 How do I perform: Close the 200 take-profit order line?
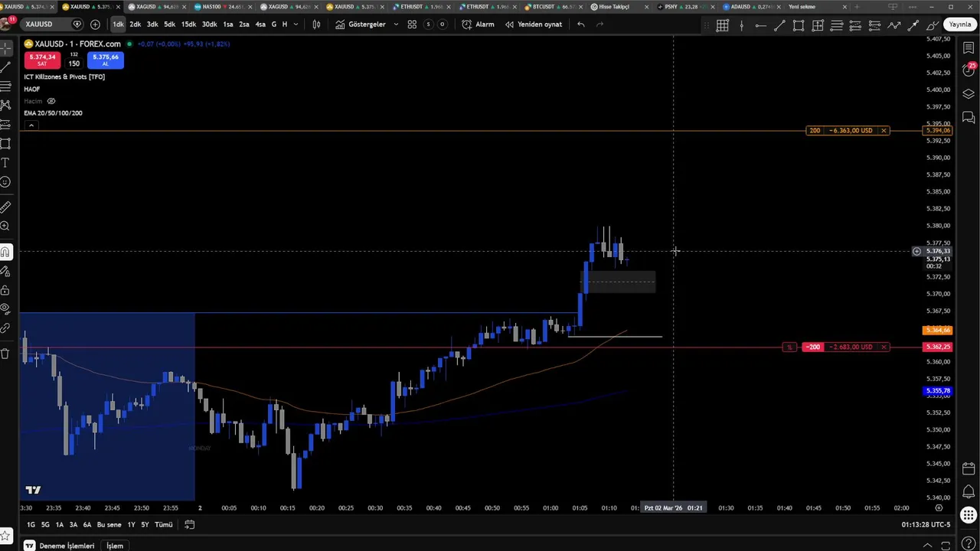click(884, 131)
